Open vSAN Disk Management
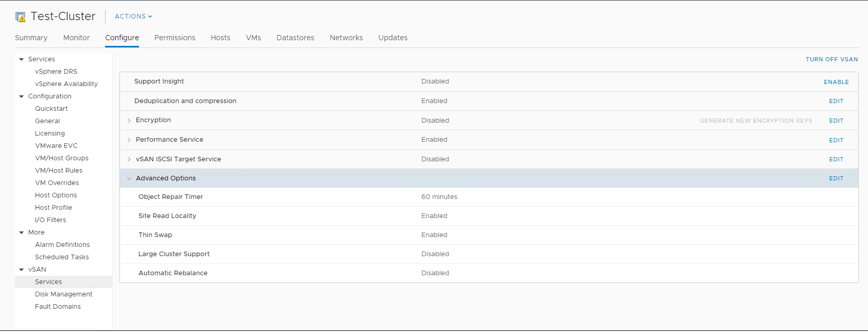 (64, 294)
